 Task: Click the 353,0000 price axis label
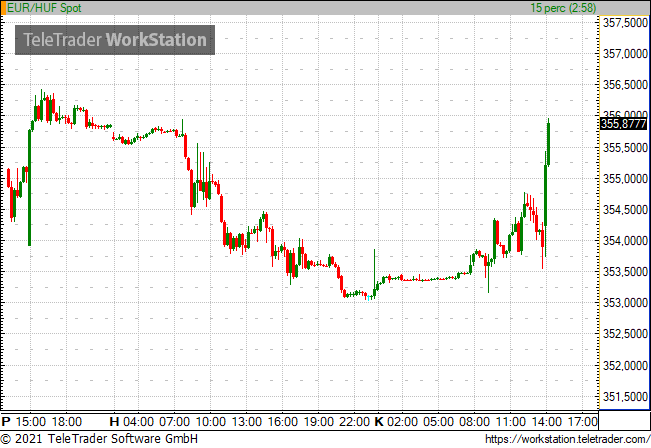point(625,303)
